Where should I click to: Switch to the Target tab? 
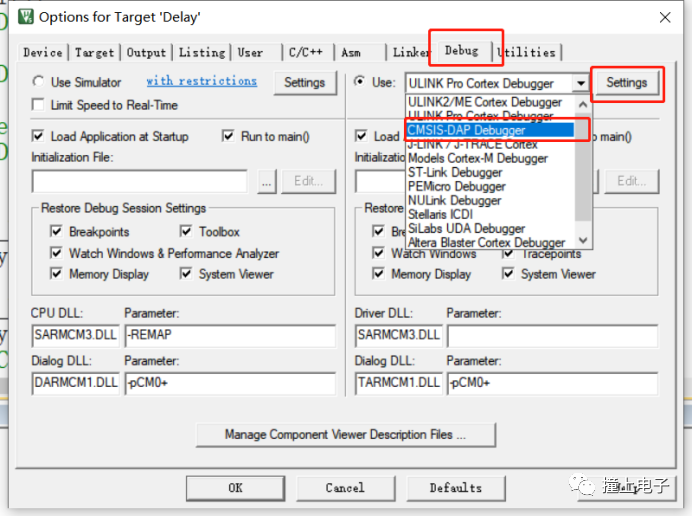[94, 53]
